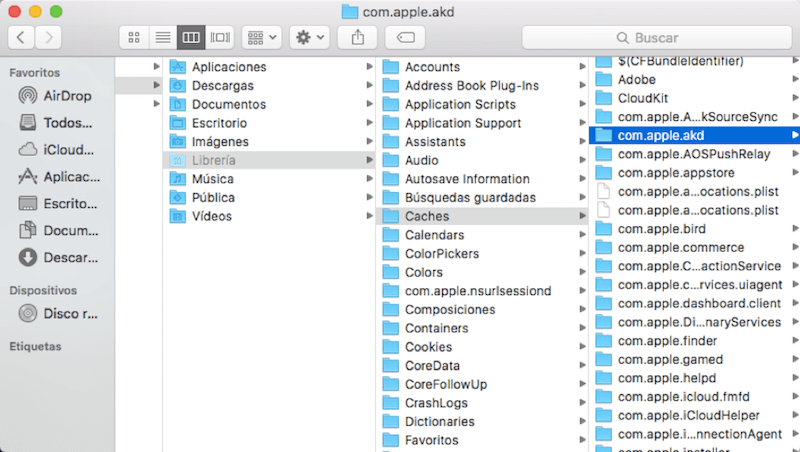800x452 pixels.
Task: Open the arrange-by dropdown
Action: [x=262, y=37]
